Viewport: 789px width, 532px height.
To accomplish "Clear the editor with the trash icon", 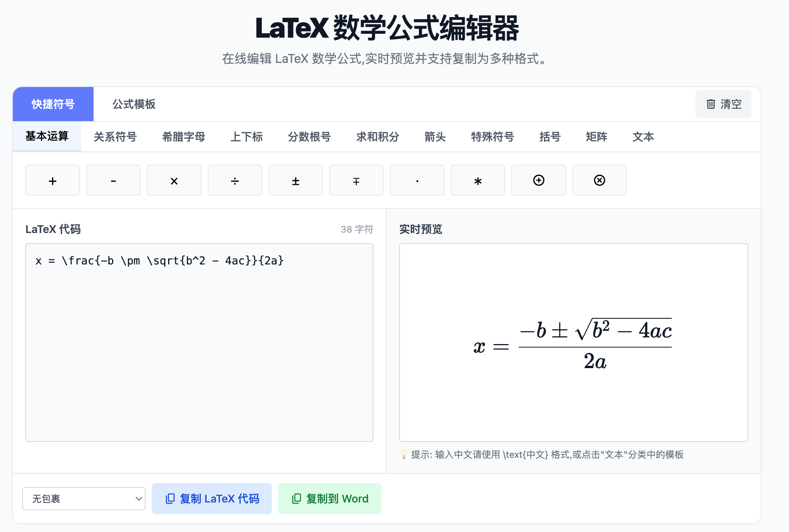I will coord(723,104).
